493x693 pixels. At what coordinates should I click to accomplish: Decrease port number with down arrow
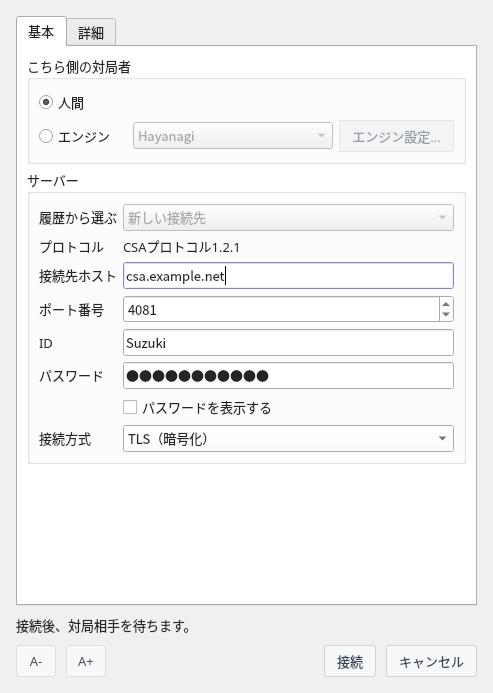click(x=446, y=315)
